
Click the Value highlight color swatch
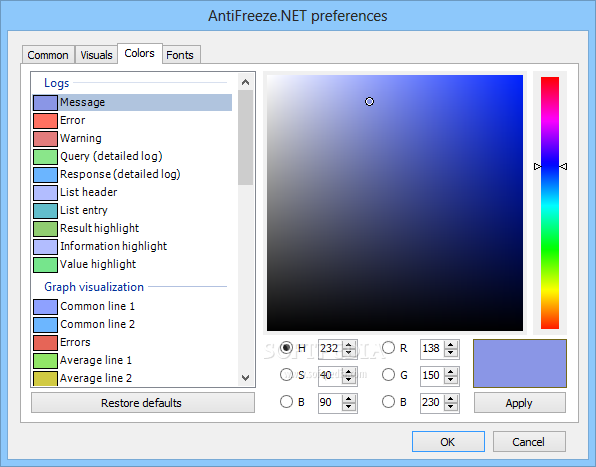[x=45, y=265]
